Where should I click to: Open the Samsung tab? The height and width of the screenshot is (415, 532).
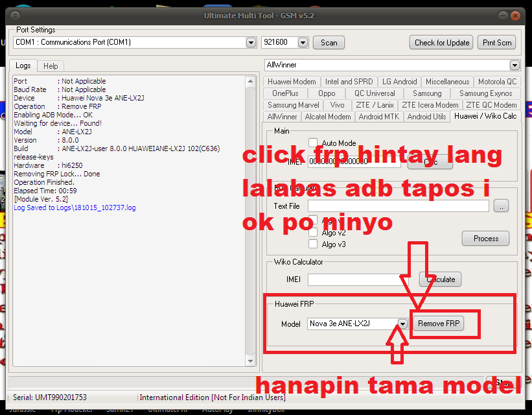pos(427,93)
